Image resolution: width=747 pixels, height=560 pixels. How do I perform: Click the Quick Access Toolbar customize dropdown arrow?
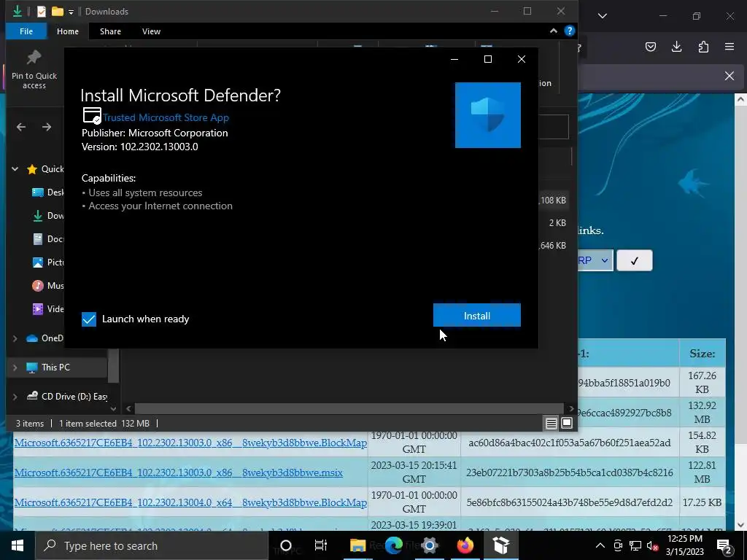coord(71,12)
